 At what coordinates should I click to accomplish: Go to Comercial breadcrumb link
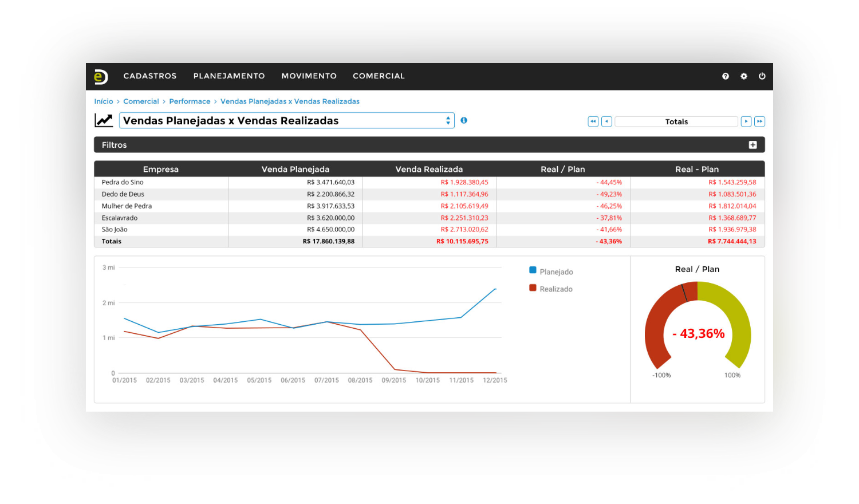coord(141,101)
